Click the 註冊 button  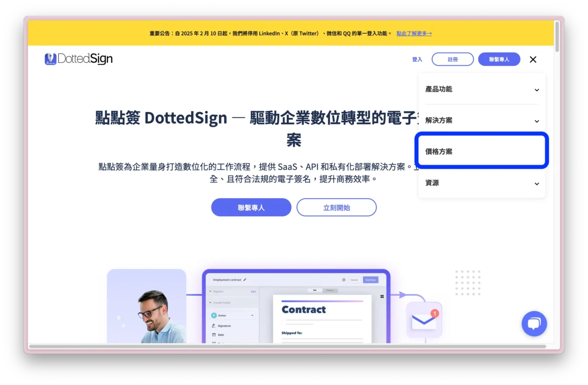click(452, 59)
